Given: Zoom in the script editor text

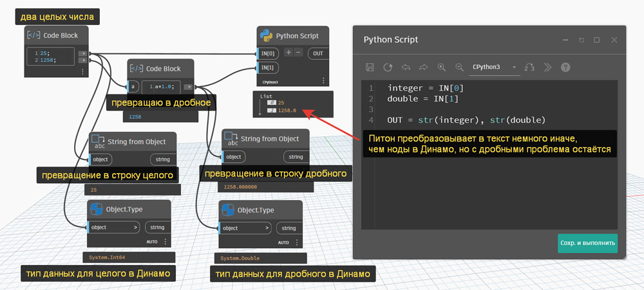Looking at the screenshot, I should pyautogui.click(x=441, y=67).
